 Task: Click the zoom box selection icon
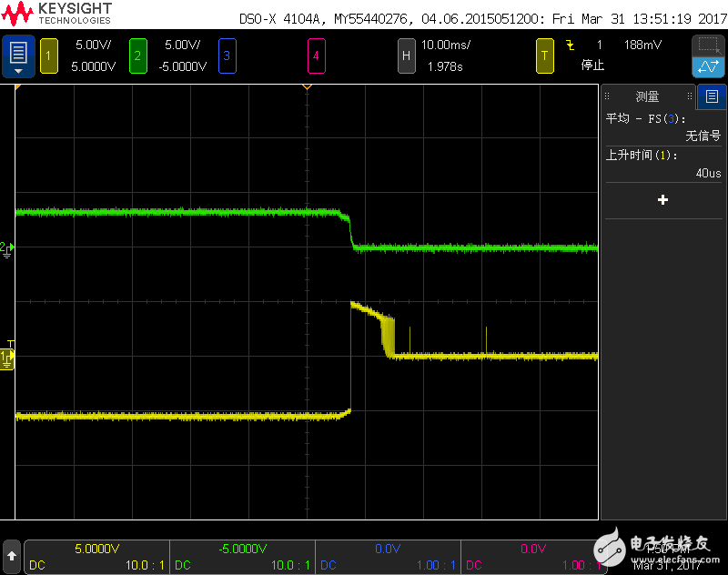pos(708,45)
